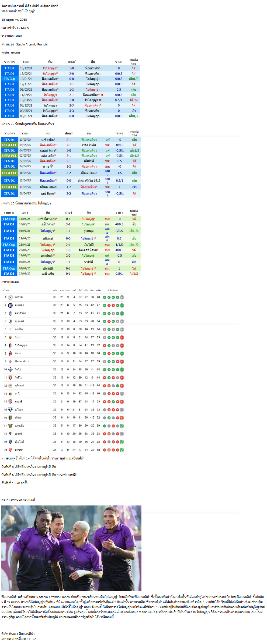Click the kickoff time line '01.45 น'

pos(15,28)
